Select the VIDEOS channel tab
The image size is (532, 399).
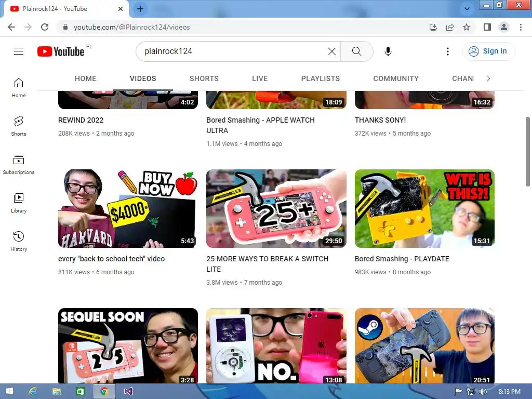143,78
